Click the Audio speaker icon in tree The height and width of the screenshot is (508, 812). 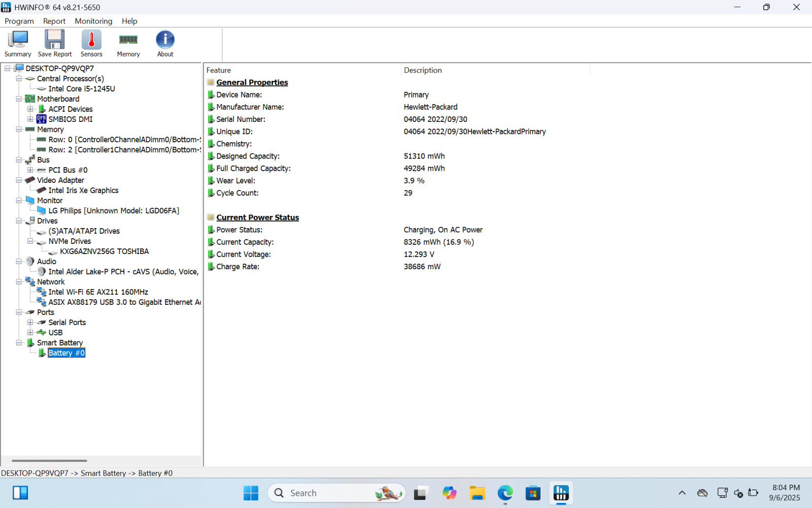click(30, 262)
